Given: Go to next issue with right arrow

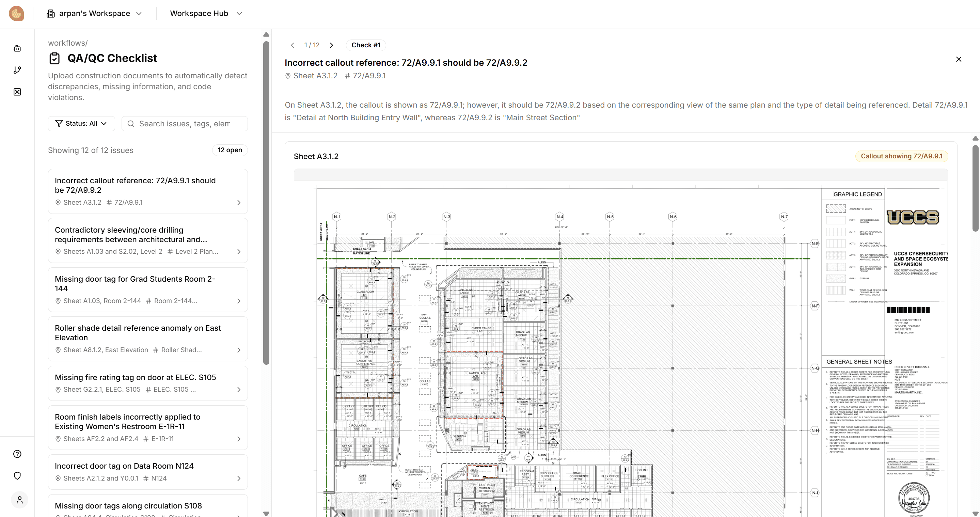Looking at the screenshot, I should [331, 45].
